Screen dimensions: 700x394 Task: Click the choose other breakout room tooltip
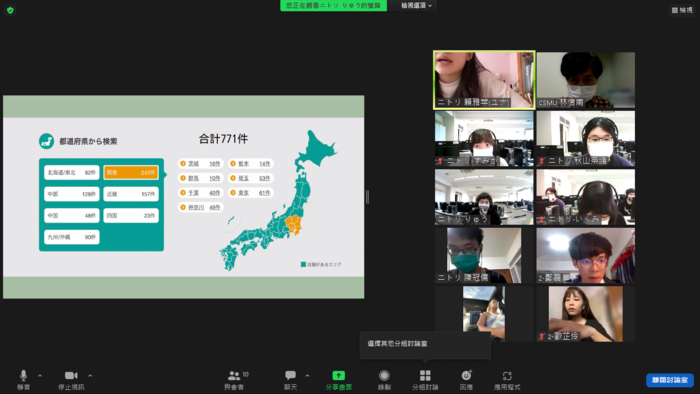click(425, 344)
